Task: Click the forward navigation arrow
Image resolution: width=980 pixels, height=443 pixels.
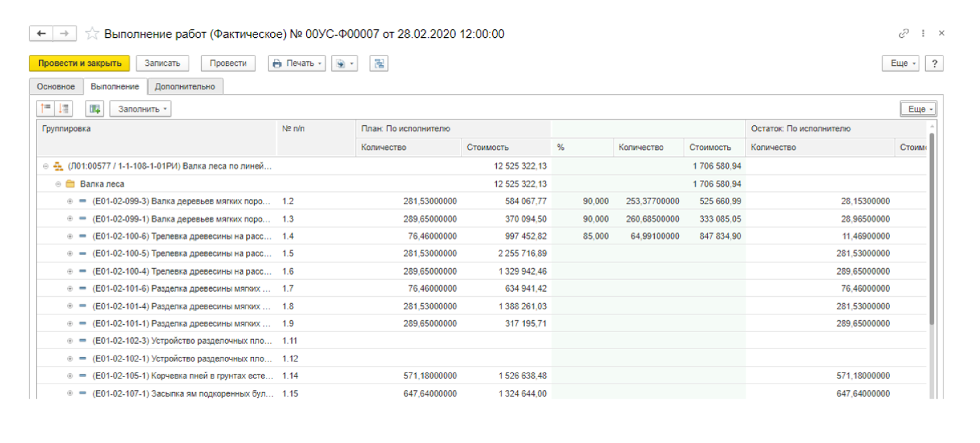Action: (64, 33)
